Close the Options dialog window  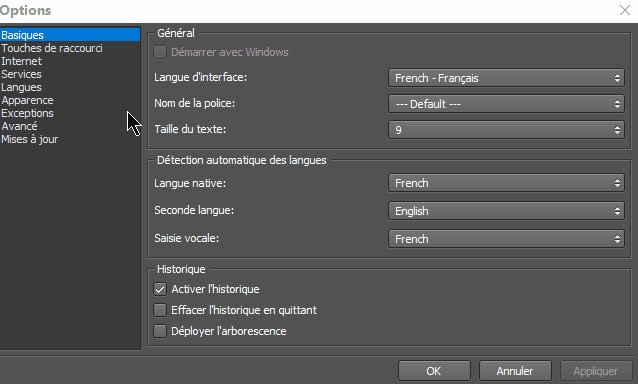[x=625, y=10]
